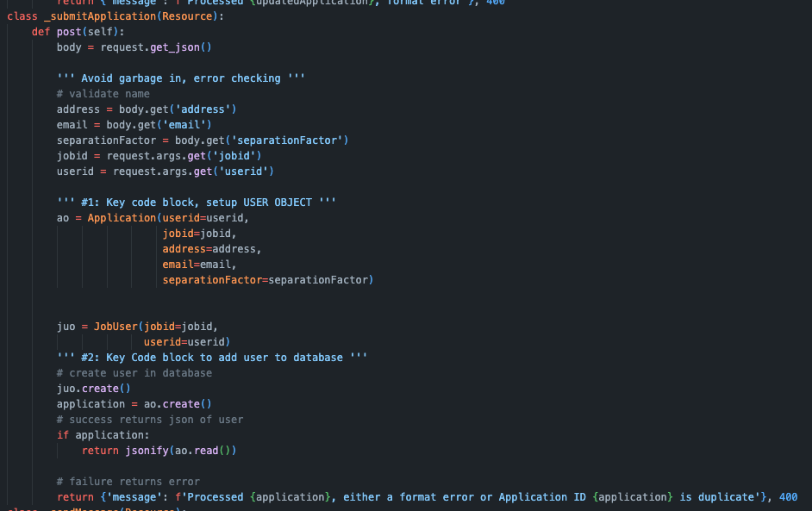Viewport: 812px width, 511px height.
Task: Click the jsonify function call
Action: point(146,450)
